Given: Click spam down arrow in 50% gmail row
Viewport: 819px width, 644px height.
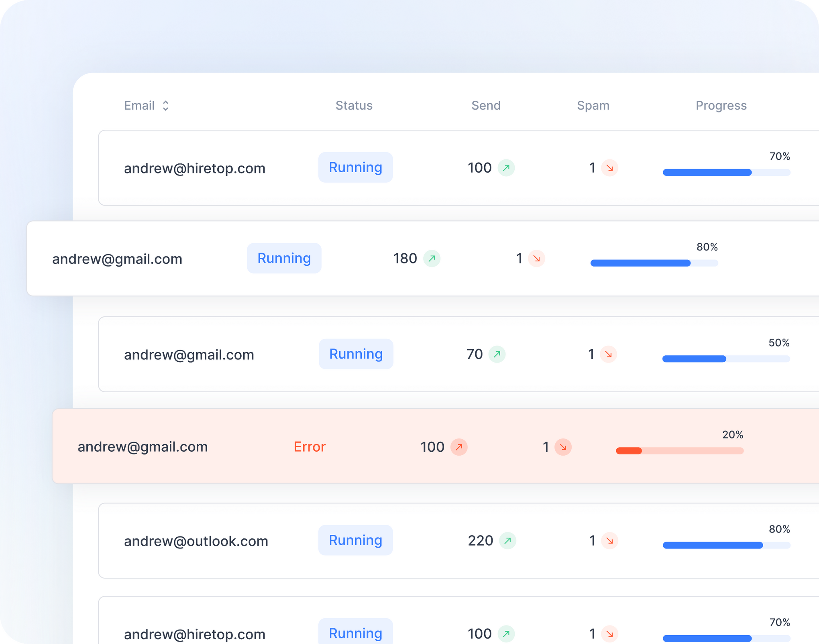Looking at the screenshot, I should [608, 354].
